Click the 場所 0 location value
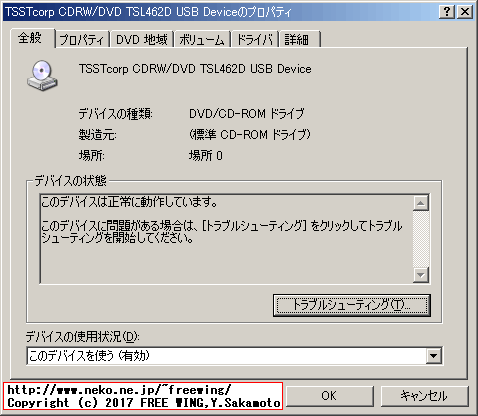The image size is (478, 416). tap(206, 156)
